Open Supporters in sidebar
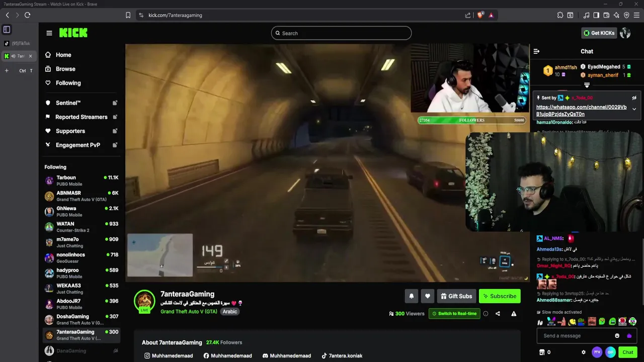The height and width of the screenshot is (362, 644). tap(82, 131)
